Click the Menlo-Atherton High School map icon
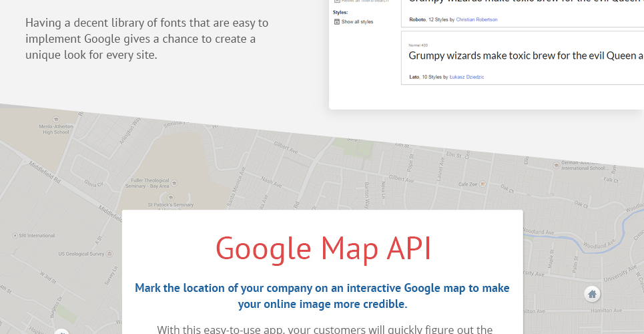Image resolution: width=644 pixels, height=334 pixels. point(56,120)
